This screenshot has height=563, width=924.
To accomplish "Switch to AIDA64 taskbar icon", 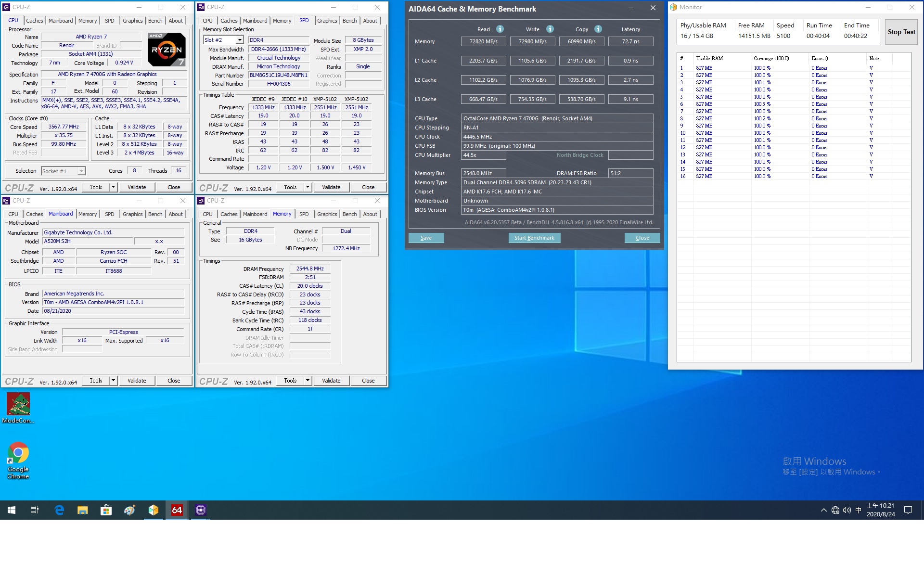I will click(177, 510).
